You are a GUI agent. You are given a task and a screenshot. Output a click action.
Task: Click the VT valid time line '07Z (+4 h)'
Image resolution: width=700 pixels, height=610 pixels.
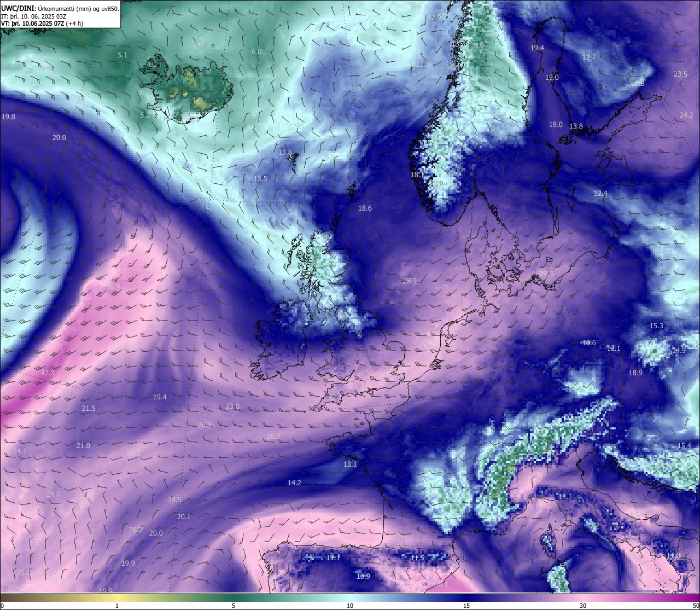42,23
